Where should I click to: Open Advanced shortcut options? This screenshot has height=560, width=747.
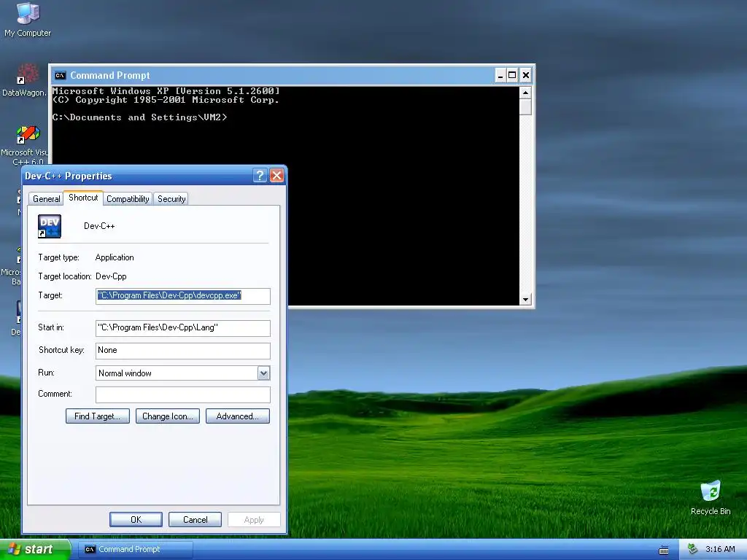point(238,416)
